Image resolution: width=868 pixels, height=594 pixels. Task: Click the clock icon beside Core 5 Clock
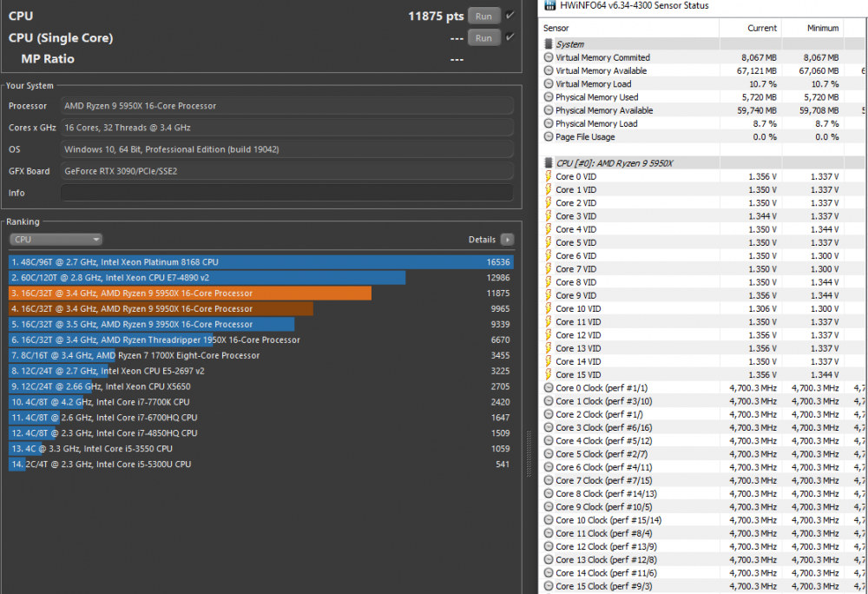tap(549, 454)
